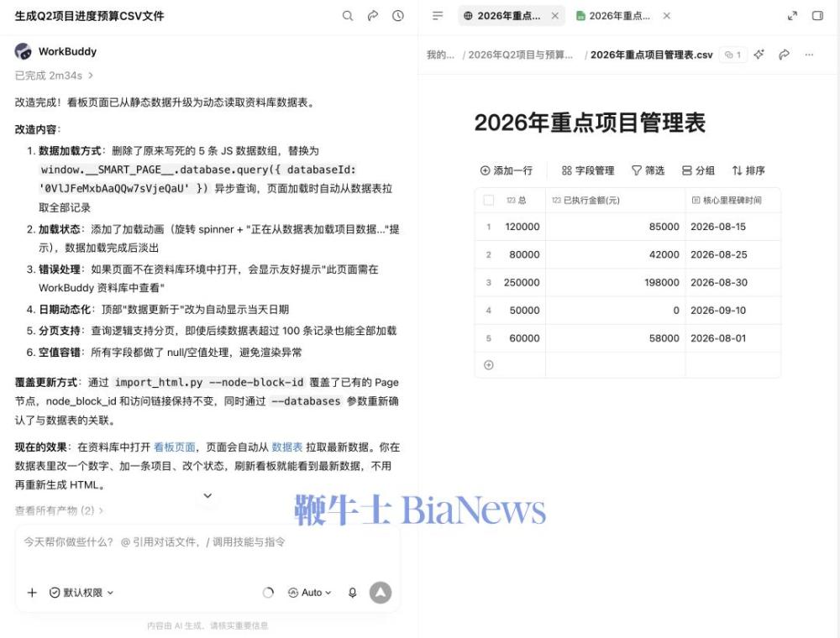
Task: Select the header checkbox in the table
Action: pos(489,200)
